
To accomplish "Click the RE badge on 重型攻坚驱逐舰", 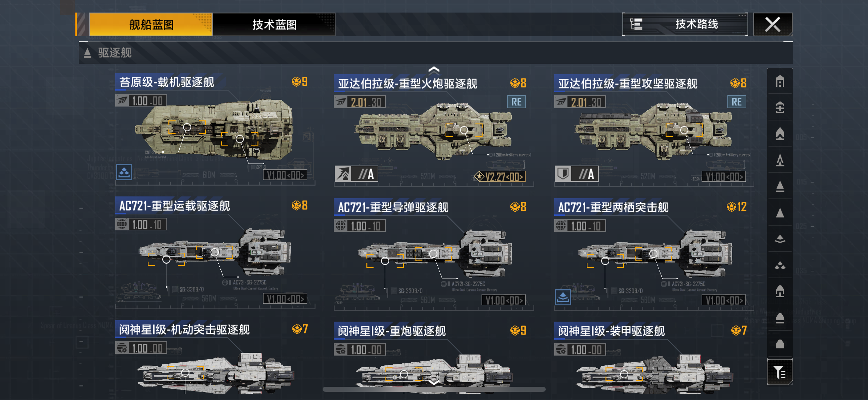I will click(x=736, y=102).
